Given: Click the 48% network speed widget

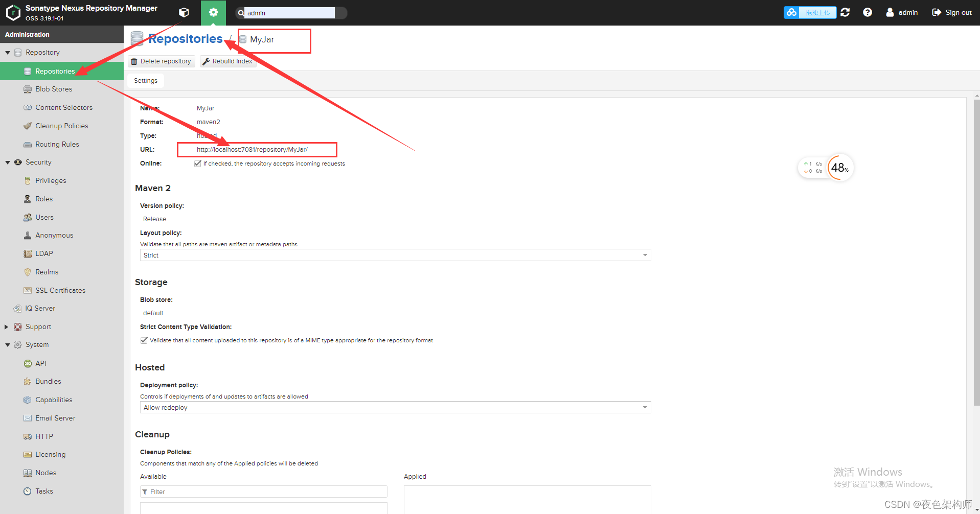Looking at the screenshot, I should (x=826, y=168).
